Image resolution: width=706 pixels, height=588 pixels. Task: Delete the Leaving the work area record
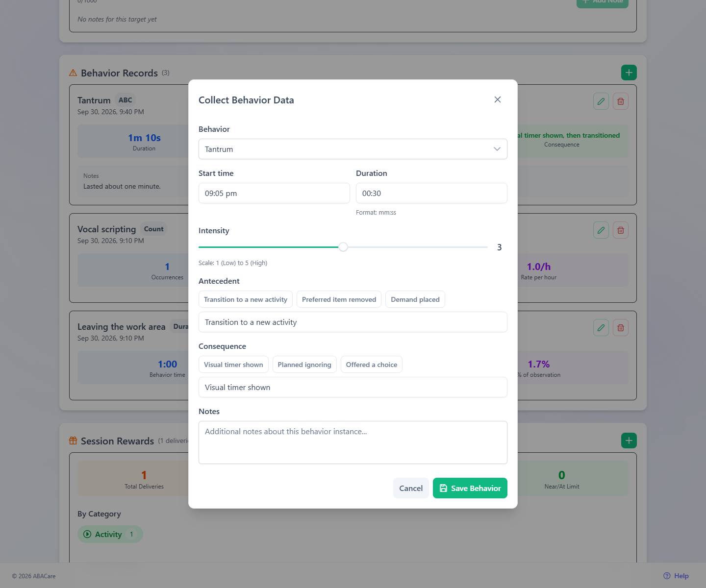tap(621, 328)
